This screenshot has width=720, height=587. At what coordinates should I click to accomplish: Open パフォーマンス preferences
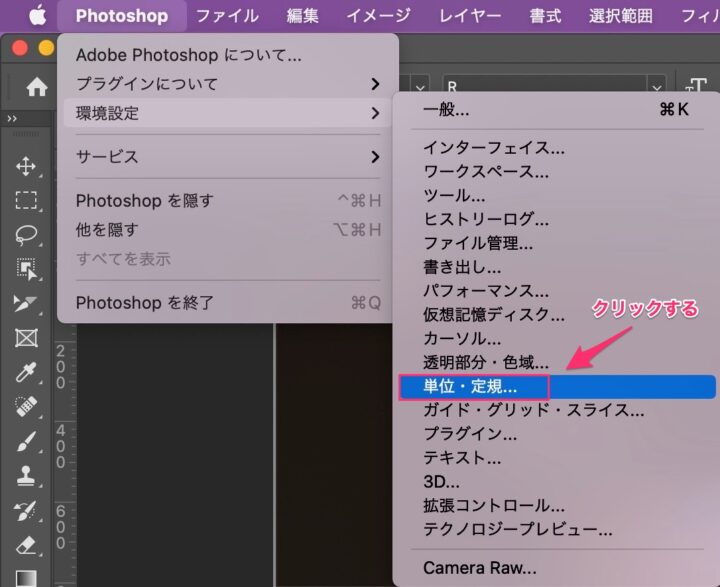point(557,291)
